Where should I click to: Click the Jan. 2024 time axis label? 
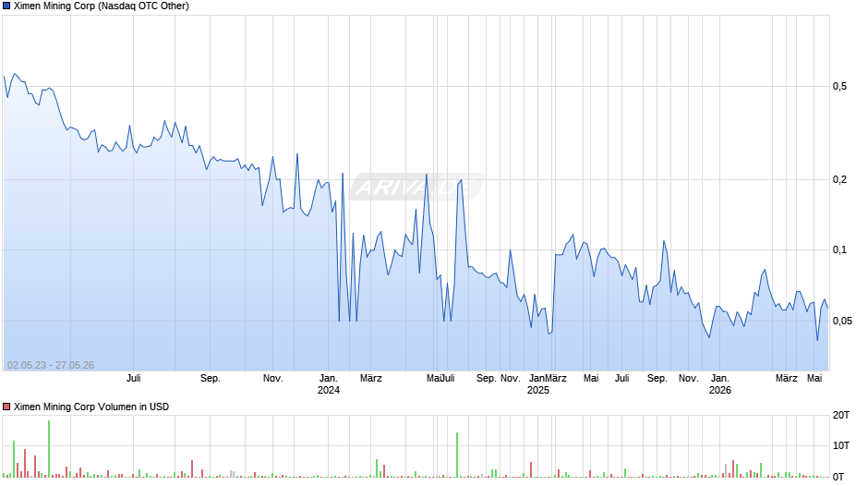328,384
